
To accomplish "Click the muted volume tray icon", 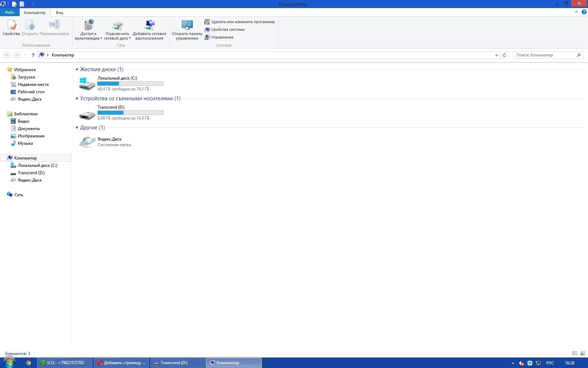I will click(521, 363).
